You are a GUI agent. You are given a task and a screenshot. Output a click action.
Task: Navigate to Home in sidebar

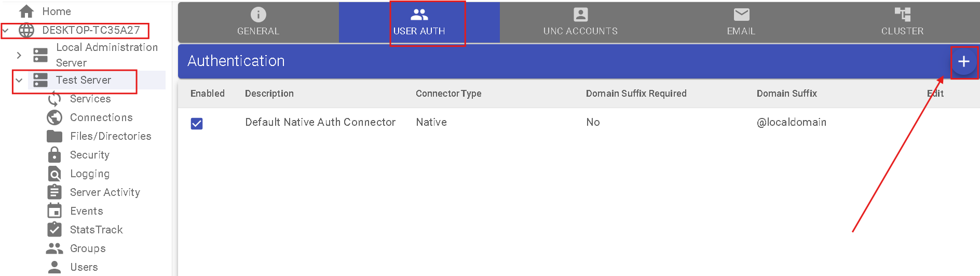56,11
